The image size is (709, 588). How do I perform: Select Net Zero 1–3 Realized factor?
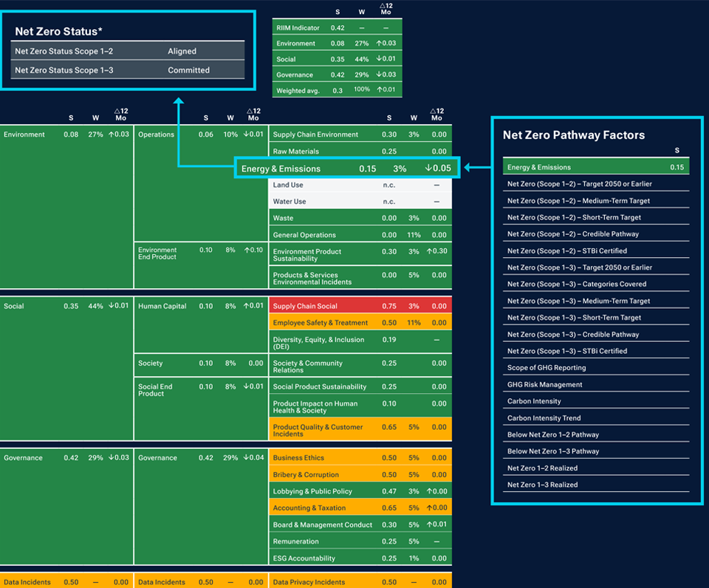(596, 485)
